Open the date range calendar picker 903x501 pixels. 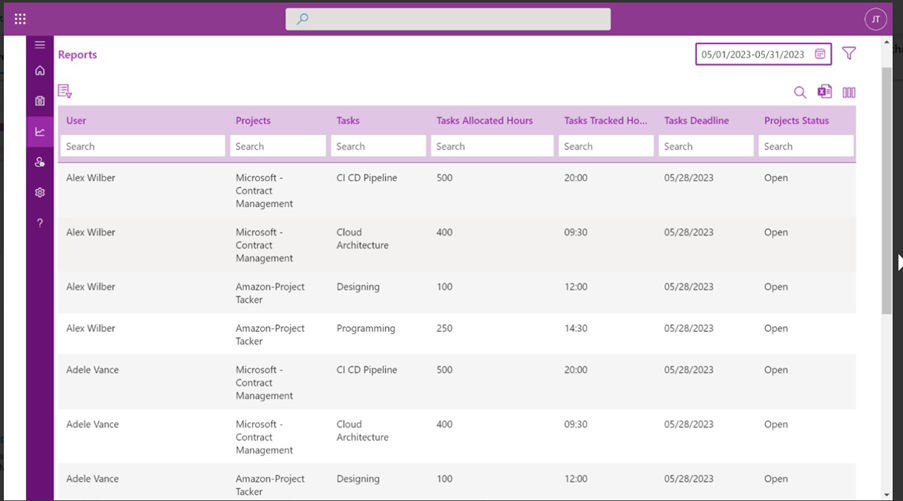820,54
